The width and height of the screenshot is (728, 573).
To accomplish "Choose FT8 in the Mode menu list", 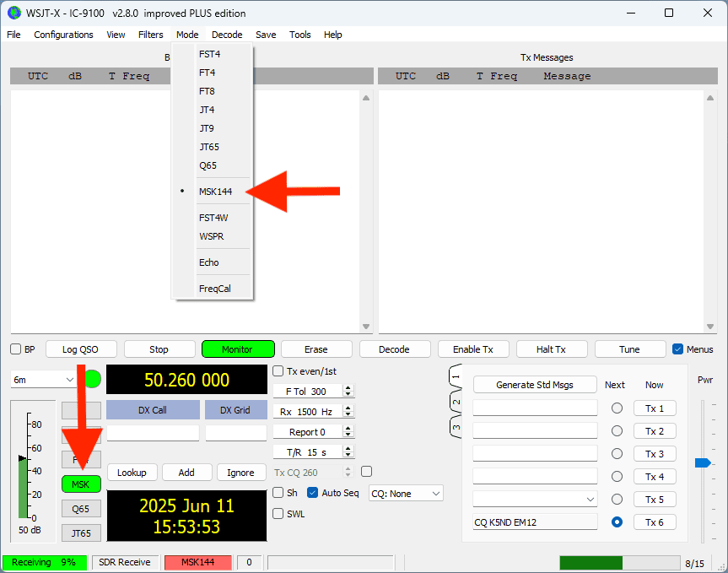I will (207, 91).
